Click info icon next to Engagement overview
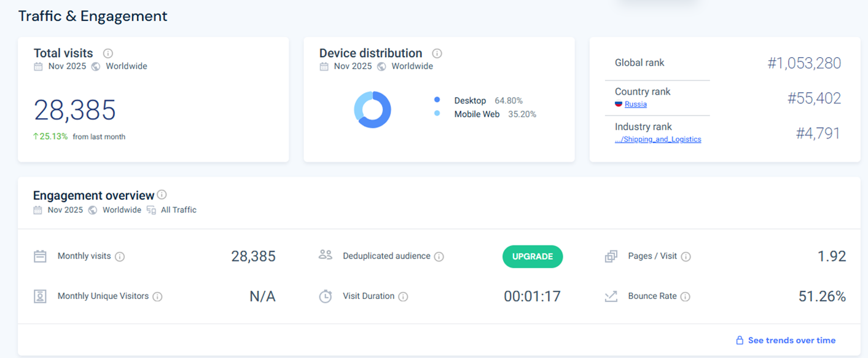 (162, 195)
